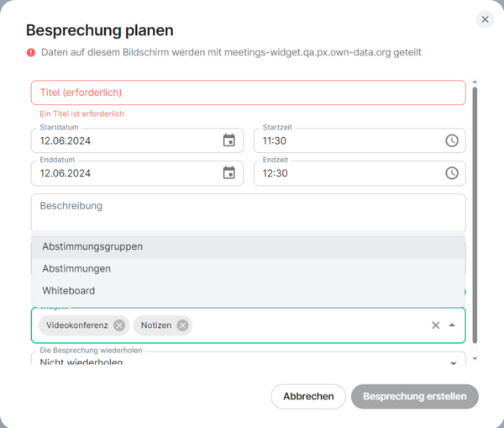Remove the Notizen widget chip

(x=182, y=325)
